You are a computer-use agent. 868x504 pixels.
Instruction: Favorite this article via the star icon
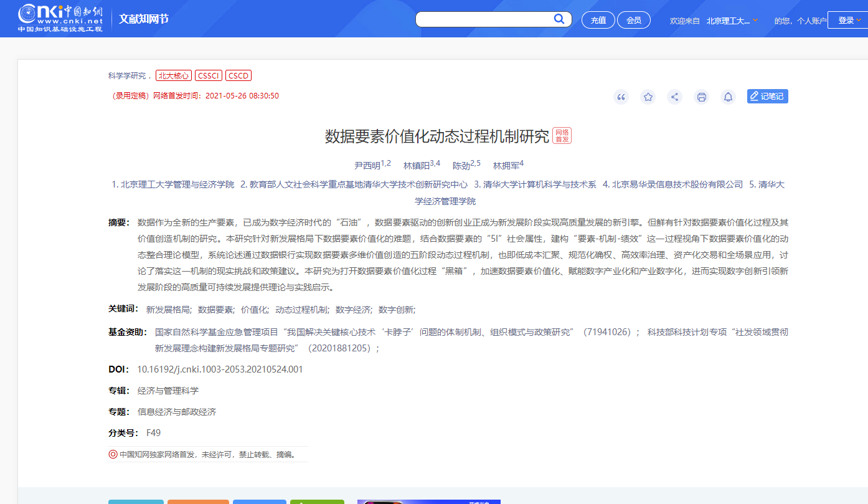[648, 97]
